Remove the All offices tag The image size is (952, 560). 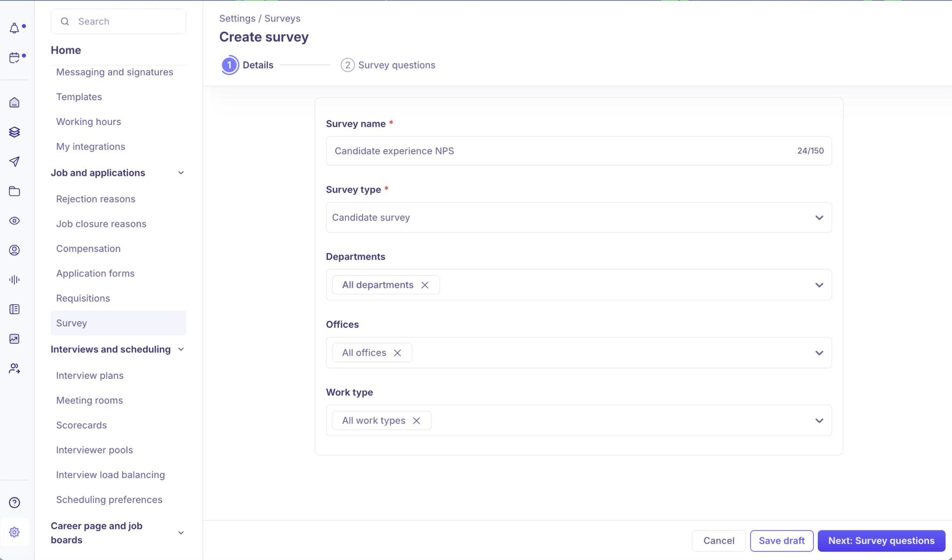click(397, 352)
